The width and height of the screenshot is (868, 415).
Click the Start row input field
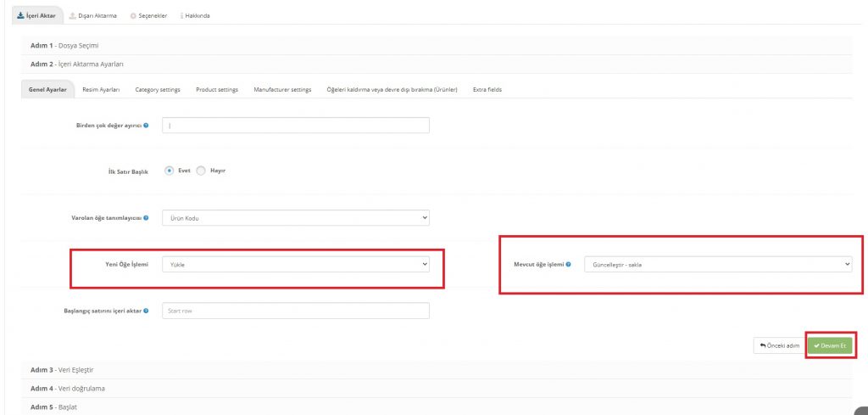click(296, 311)
